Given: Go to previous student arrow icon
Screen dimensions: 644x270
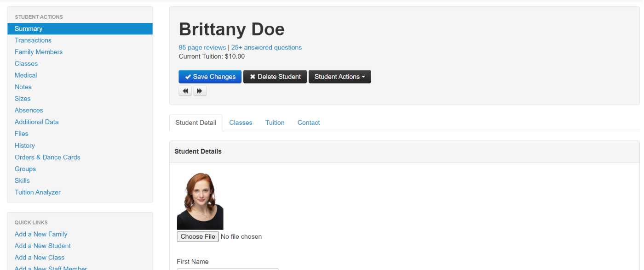Looking at the screenshot, I should 185,91.
